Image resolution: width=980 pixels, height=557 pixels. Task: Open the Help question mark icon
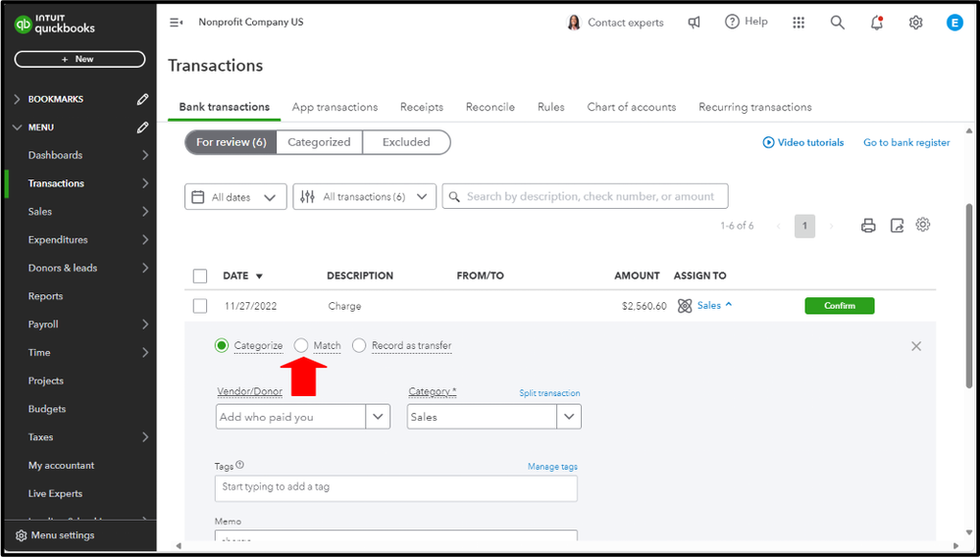coord(732,22)
